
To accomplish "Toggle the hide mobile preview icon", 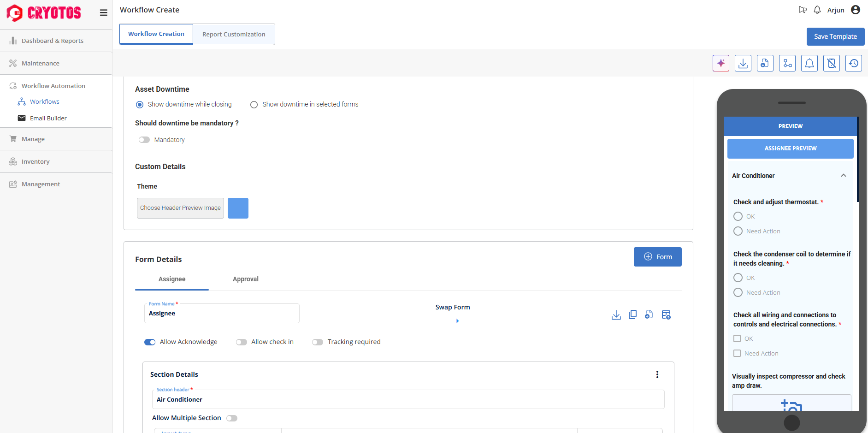I will pos(831,63).
